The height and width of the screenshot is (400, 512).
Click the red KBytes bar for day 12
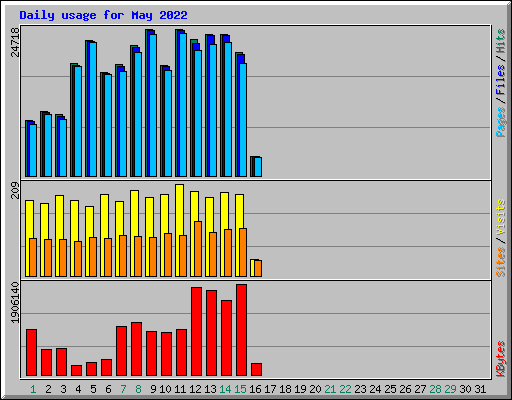coord(196,331)
